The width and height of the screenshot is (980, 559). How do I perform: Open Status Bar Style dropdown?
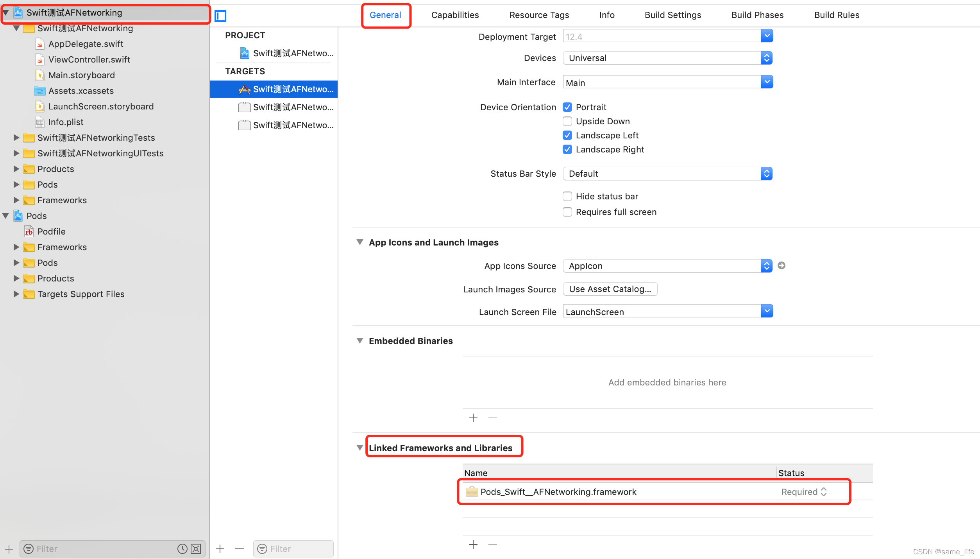pos(667,174)
